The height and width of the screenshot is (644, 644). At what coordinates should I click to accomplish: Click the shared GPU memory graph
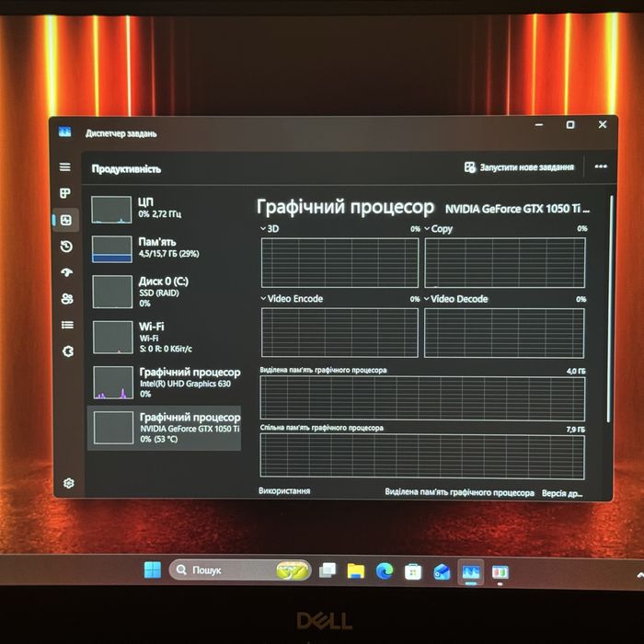click(422, 456)
